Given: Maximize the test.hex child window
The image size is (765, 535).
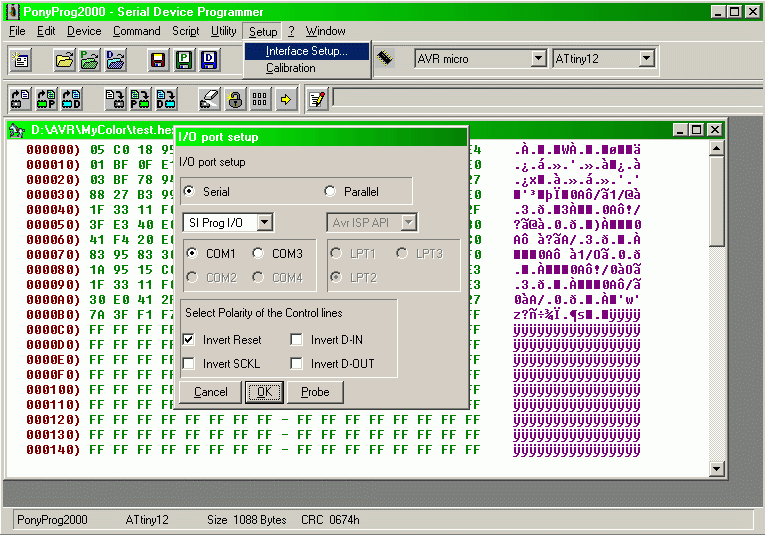Looking at the screenshot, I should click(x=696, y=130).
